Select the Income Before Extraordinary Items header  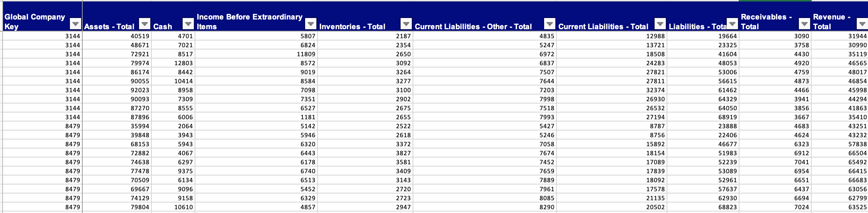[x=256, y=16]
